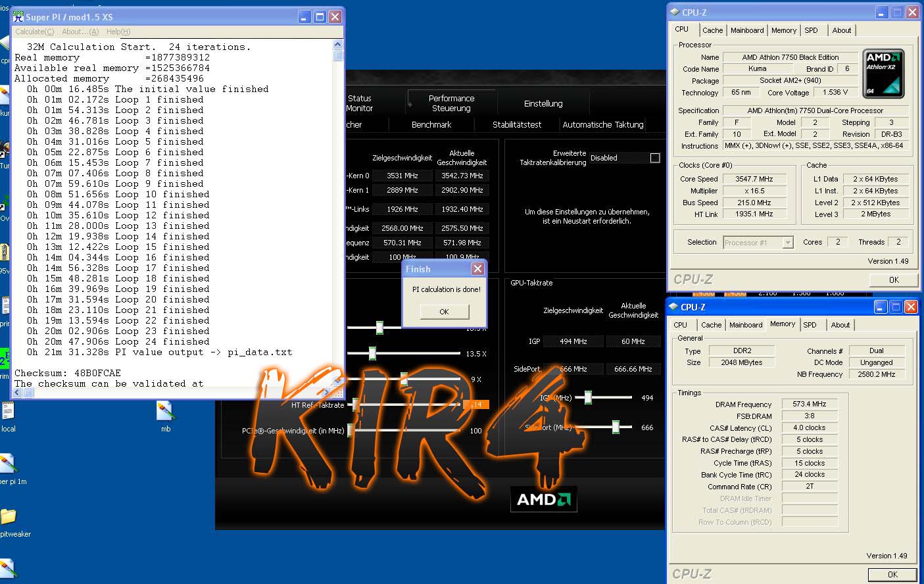Click Super PI horizontal scrollbar left arrow
924x584 pixels.
(17, 393)
